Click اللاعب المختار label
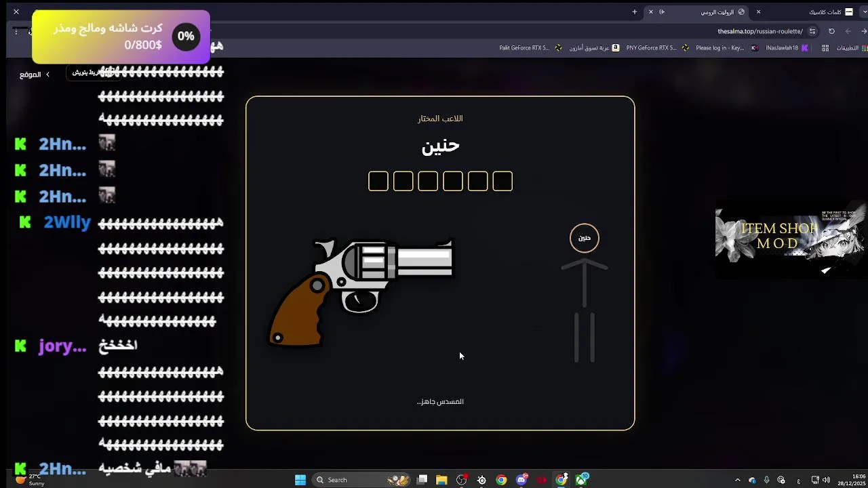Viewport: 868px width, 488px height. (440, 119)
